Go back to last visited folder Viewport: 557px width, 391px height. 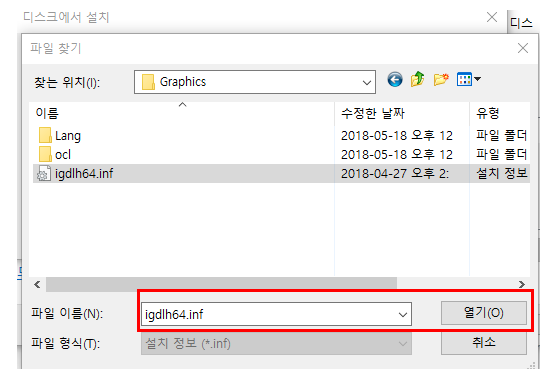click(395, 79)
